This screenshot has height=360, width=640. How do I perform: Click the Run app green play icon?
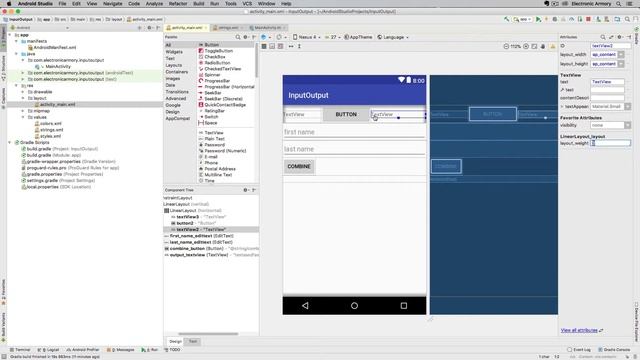(x=538, y=19)
